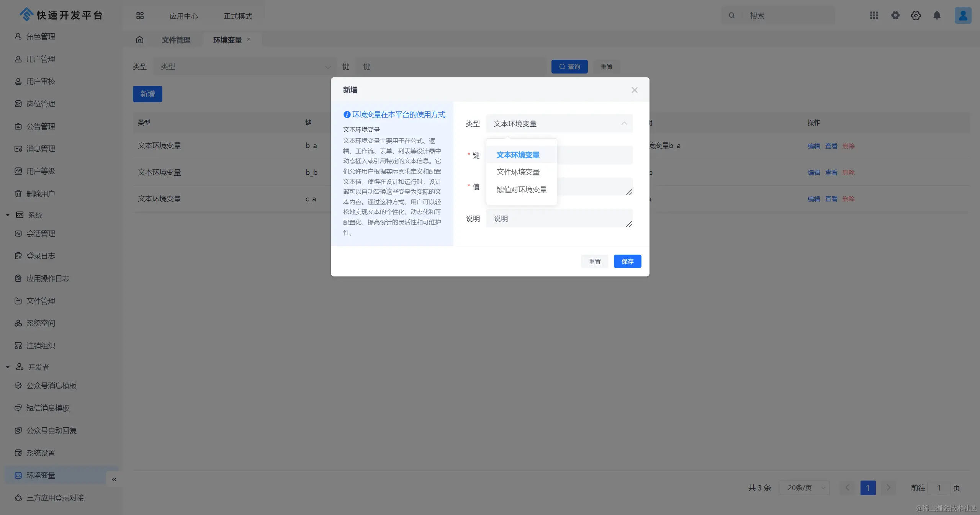This screenshot has width=980, height=515.
Task: Close the 新增 dialog with X
Action: (634, 90)
